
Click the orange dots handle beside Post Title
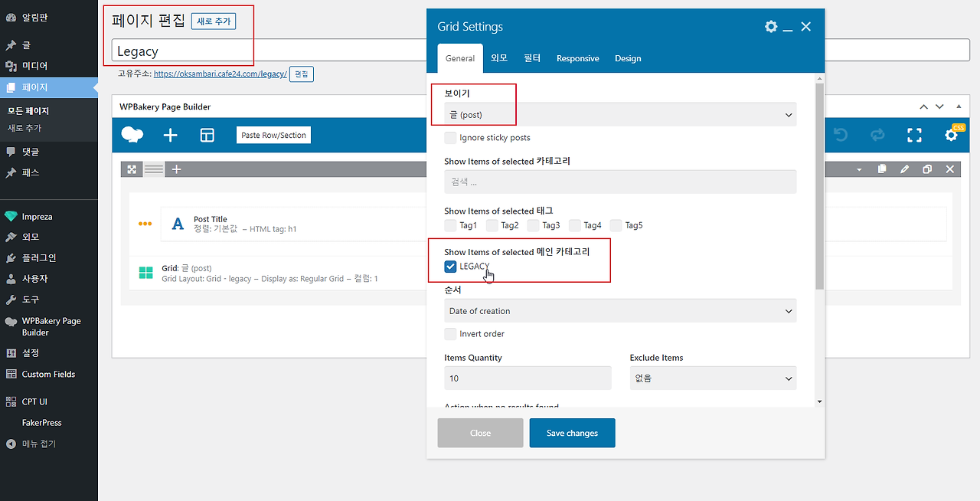[145, 224]
